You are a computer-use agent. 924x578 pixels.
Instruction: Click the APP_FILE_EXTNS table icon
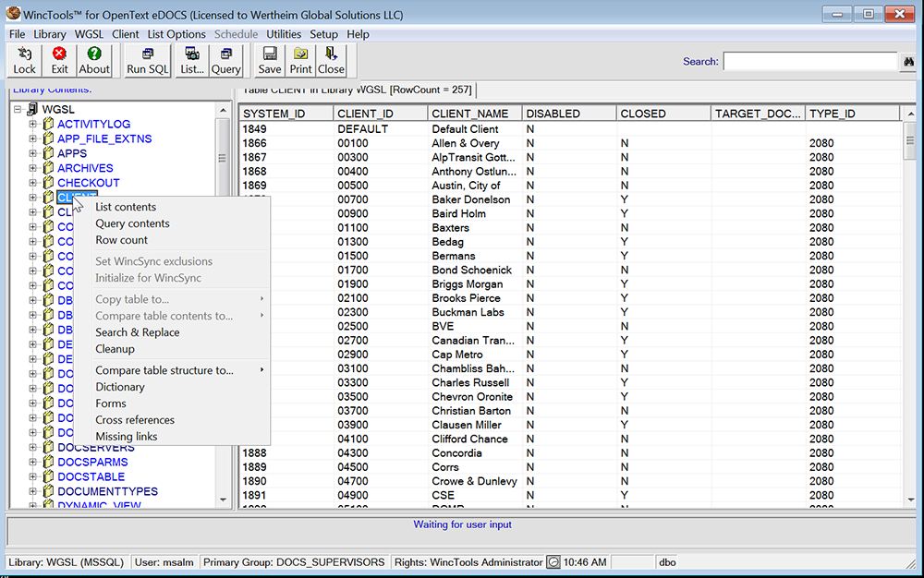[48, 138]
